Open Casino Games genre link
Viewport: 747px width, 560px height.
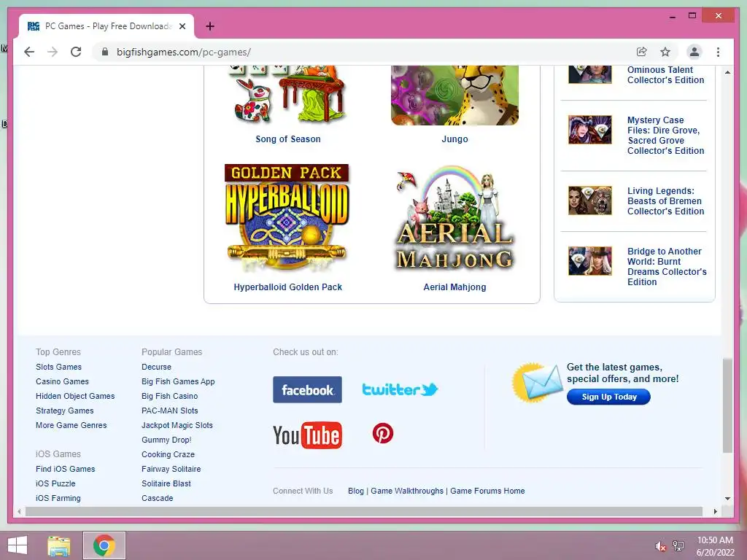(x=62, y=381)
